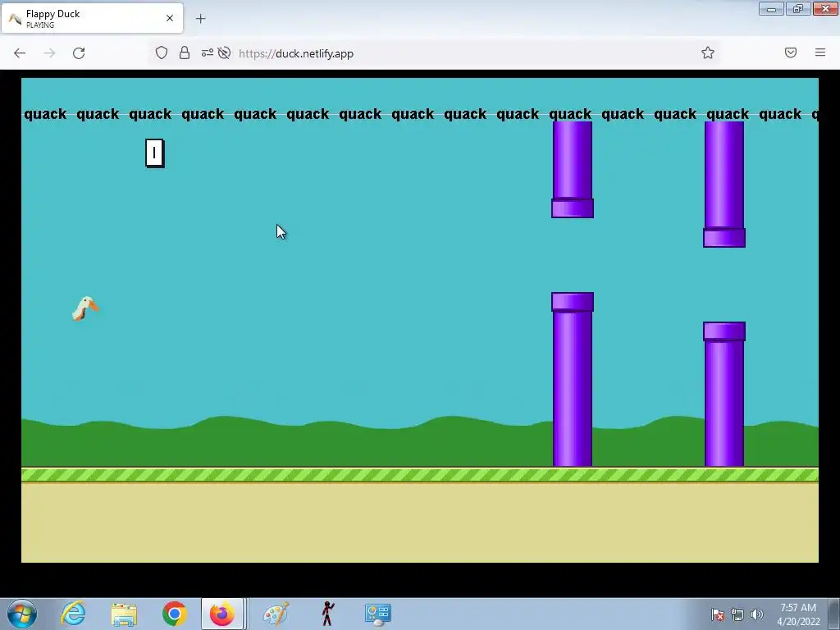Open the Firefox hamburger menu
This screenshot has height=630, width=840.
[820, 52]
